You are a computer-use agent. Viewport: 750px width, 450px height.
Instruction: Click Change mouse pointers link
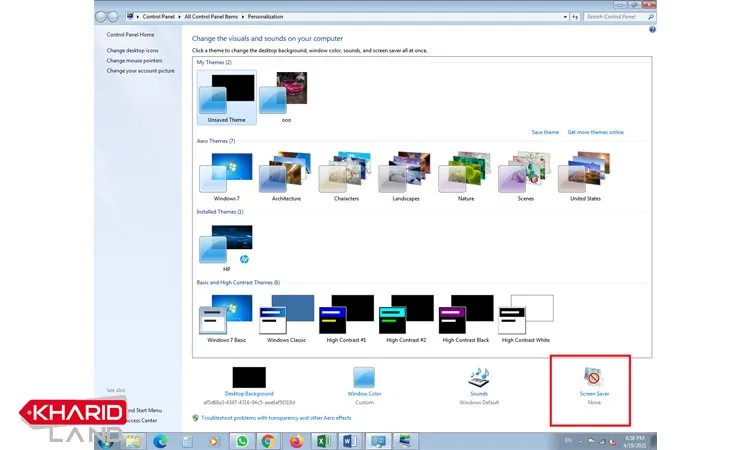click(x=134, y=61)
